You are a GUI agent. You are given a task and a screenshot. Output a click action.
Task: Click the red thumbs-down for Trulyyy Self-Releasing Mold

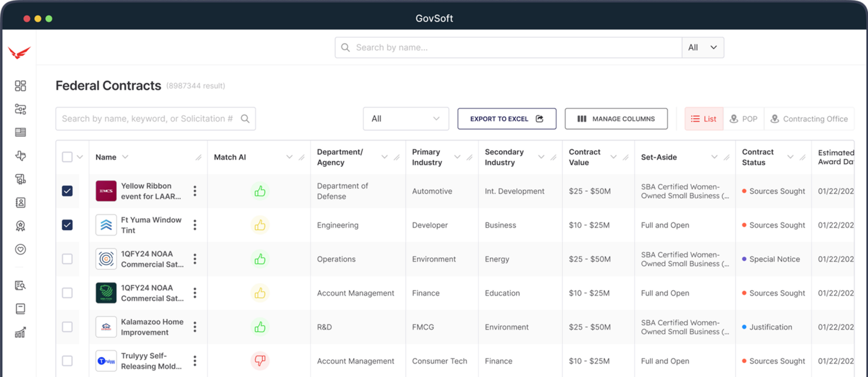click(260, 360)
